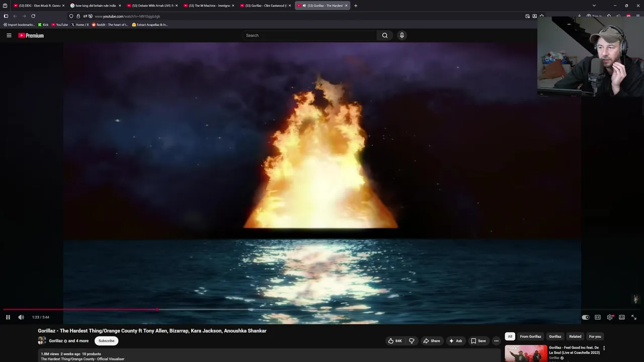Open picture-in-picture icon in address bar
Image resolution: width=644 pixels, height=362 pixels.
point(527,16)
